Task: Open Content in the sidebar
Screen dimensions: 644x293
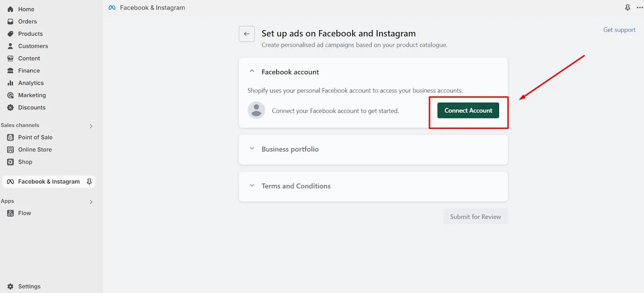Action: (29, 58)
